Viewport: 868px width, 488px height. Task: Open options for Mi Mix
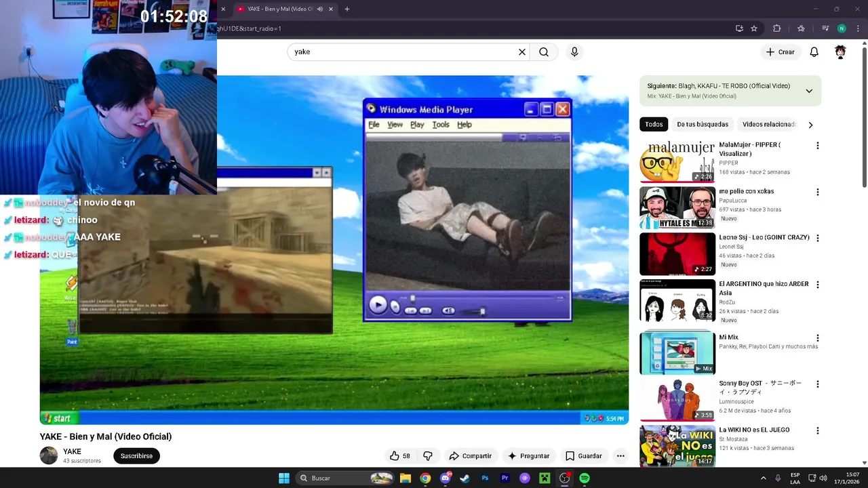(817, 338)
